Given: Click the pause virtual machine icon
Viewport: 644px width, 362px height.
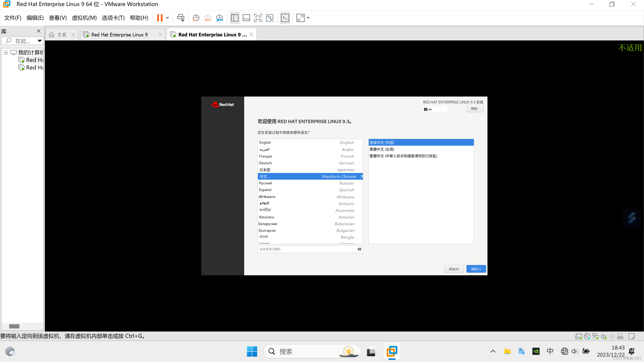Looking at the screenshot, I should click(x=159, y=18).
